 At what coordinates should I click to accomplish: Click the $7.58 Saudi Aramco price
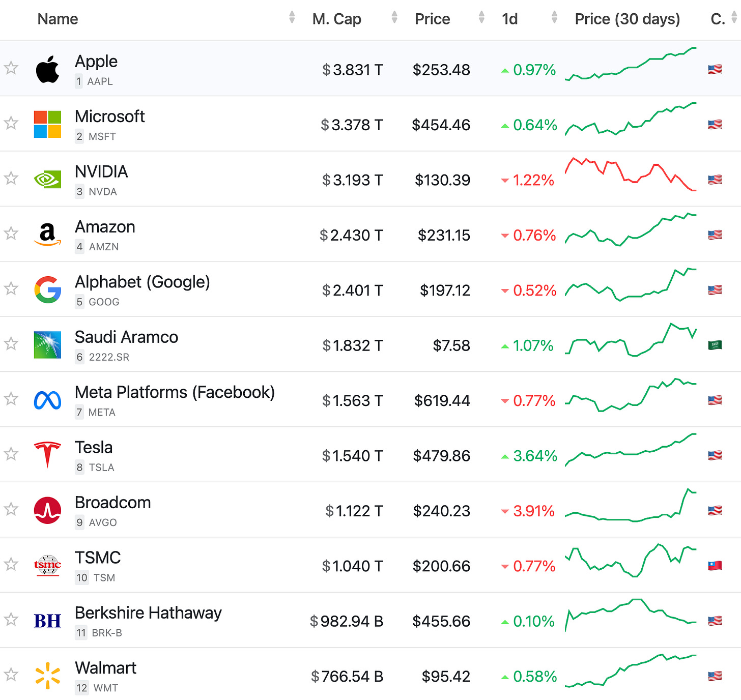451,345
